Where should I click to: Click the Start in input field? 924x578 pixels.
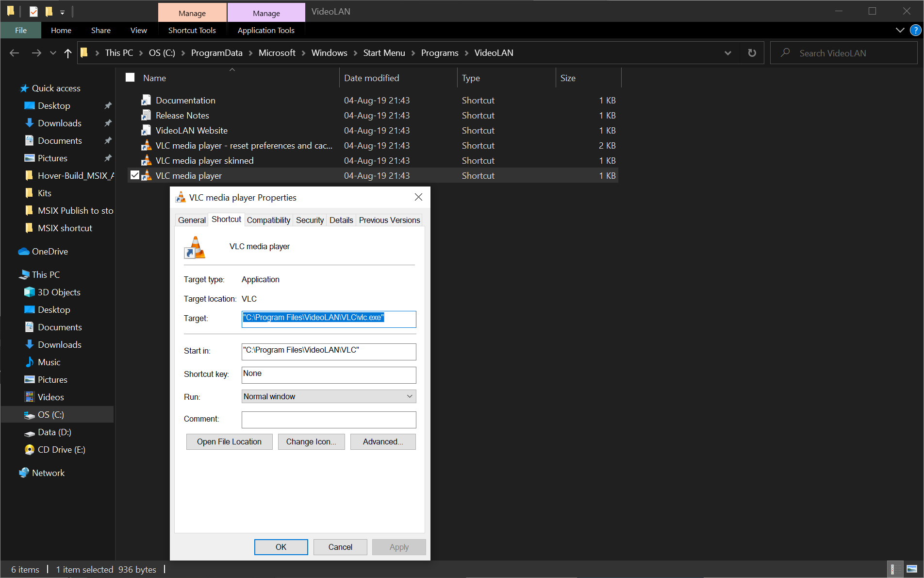point(329,351)
